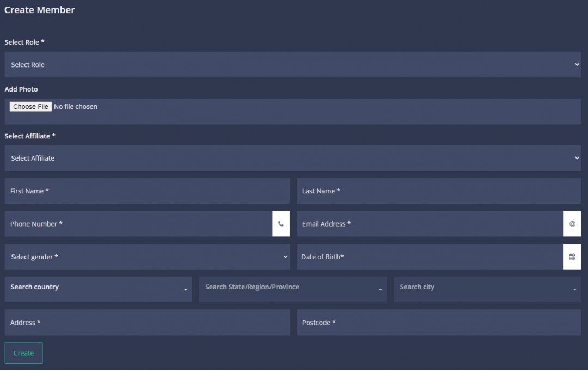Open the Search city dropdown
The height and width of the screenshot is (371, 588).
point(487,290)
